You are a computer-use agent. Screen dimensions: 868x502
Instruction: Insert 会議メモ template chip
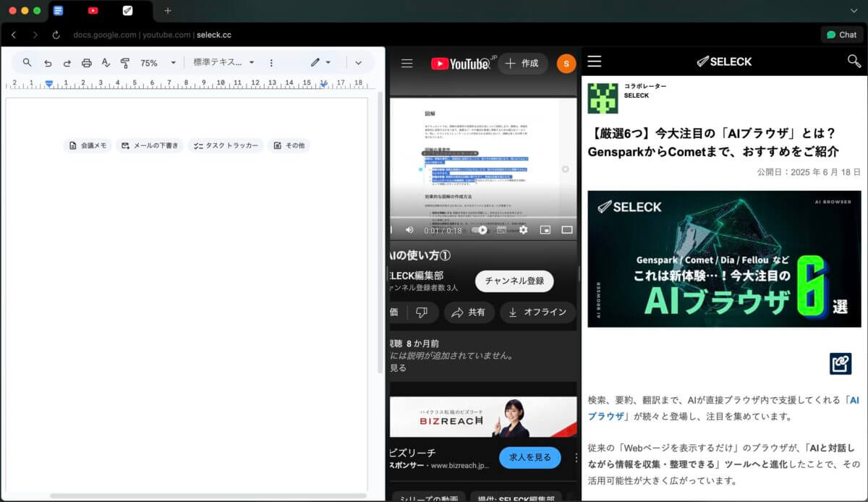click(x=88, y=145)
